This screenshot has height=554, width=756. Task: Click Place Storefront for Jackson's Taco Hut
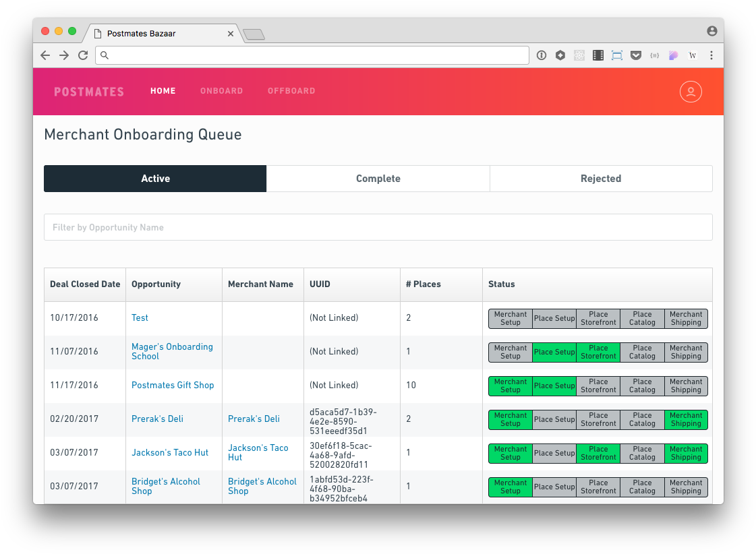point(598,454)
